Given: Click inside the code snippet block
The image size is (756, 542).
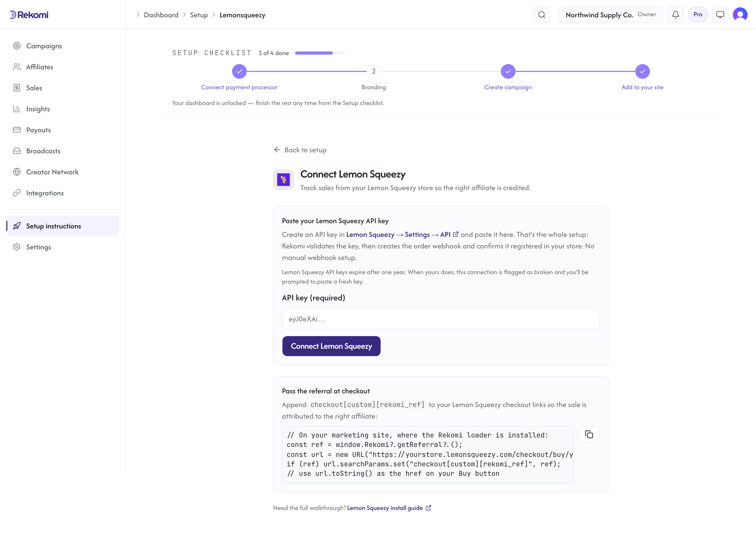Looking at the screenshot, I should (x=428, y=454).
